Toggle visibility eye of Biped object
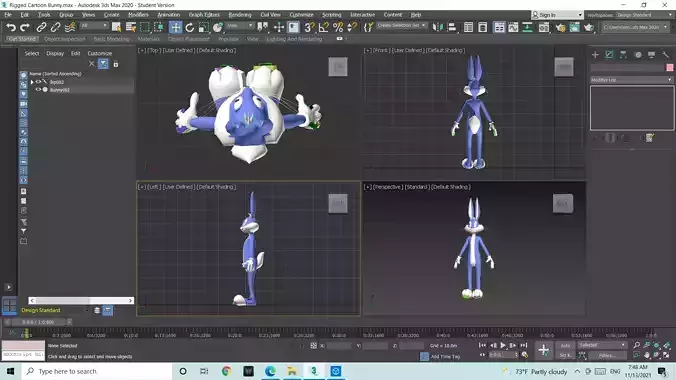Viewport: 676px width, 380px height. (38, 82)
